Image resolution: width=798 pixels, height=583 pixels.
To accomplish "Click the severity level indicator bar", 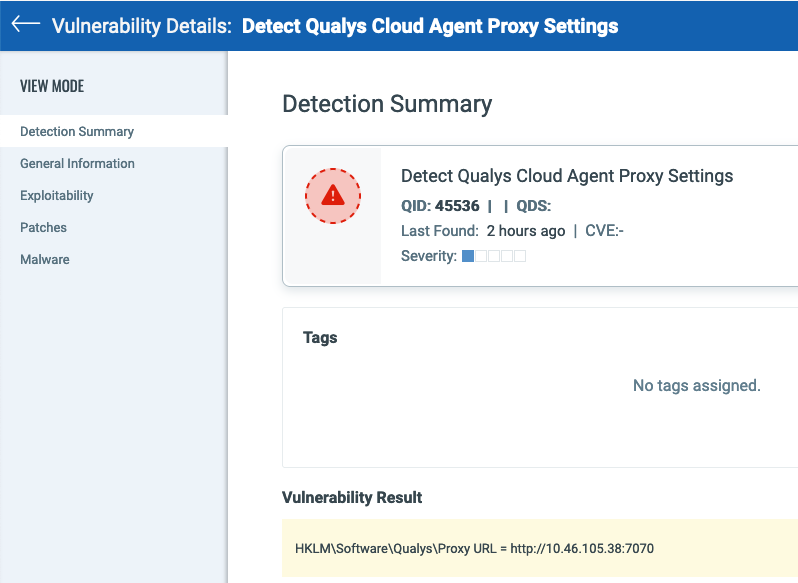I will (494, 256).
